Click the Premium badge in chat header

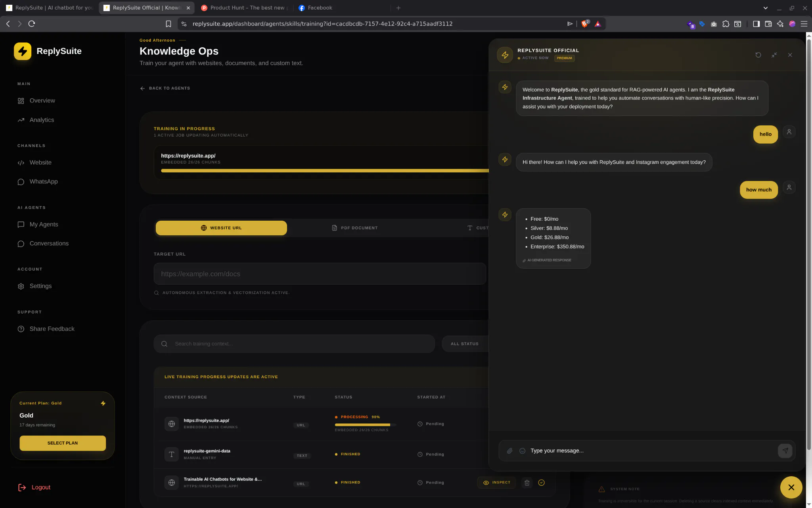pos(564,58)
